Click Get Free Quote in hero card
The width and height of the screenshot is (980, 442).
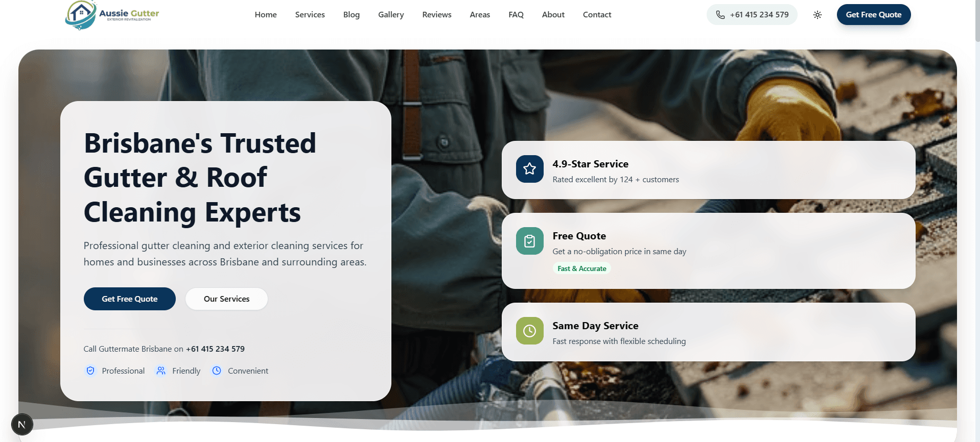pos(129,299)
